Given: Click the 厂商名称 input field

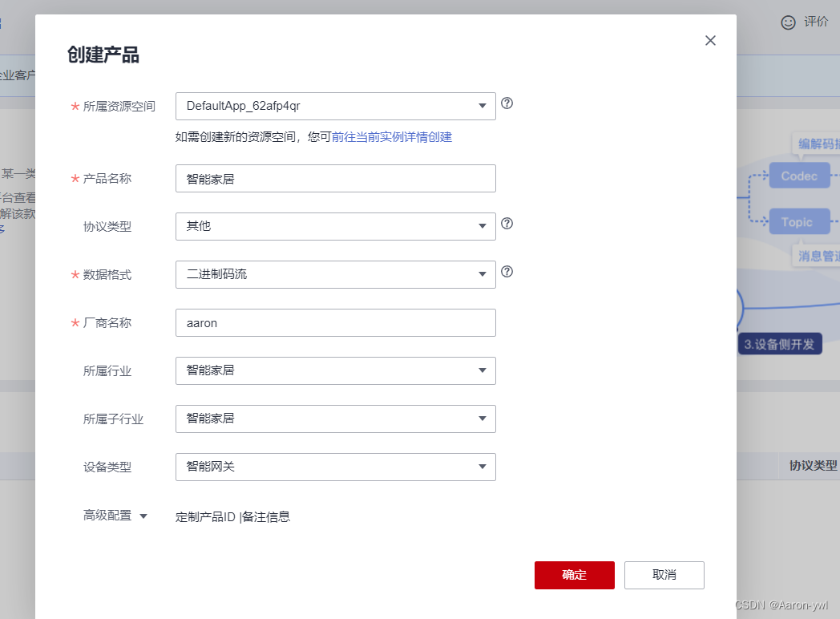Looking at the screenshot, I should click(x=335, y=322).
